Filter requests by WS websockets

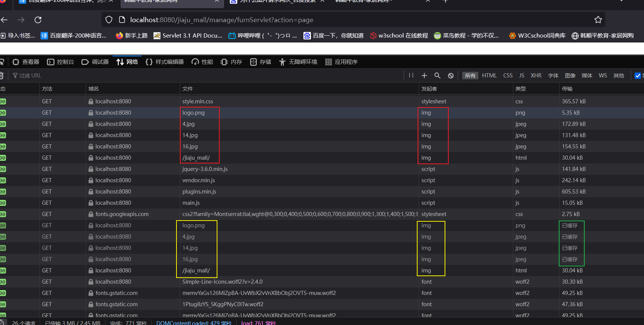(x=603, y=76)
